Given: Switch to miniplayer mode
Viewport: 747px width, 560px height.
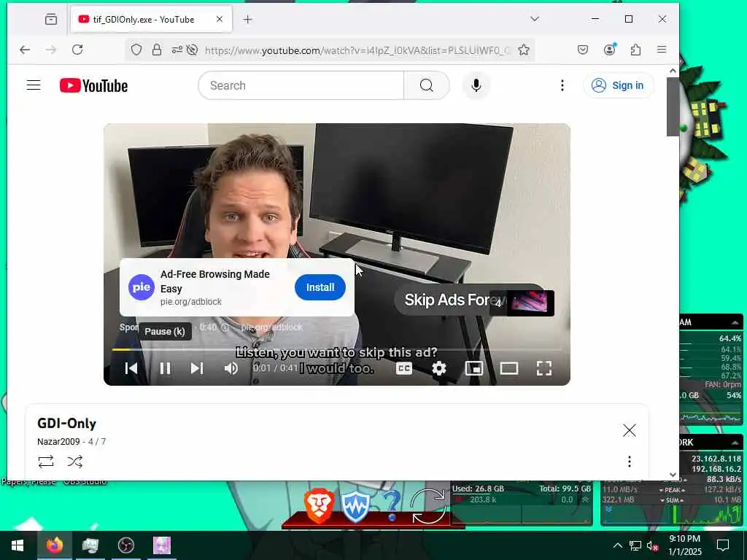Looking at the screenshot, I should coord(474,368).
